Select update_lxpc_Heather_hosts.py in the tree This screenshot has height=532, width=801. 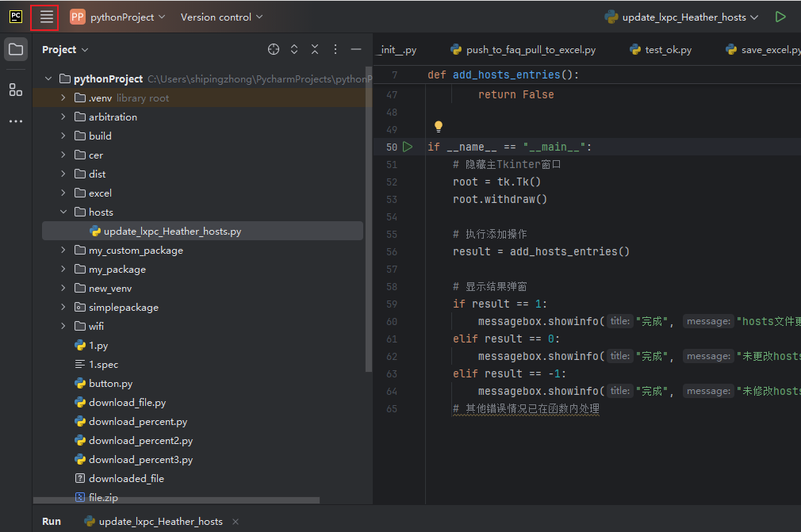202,232
